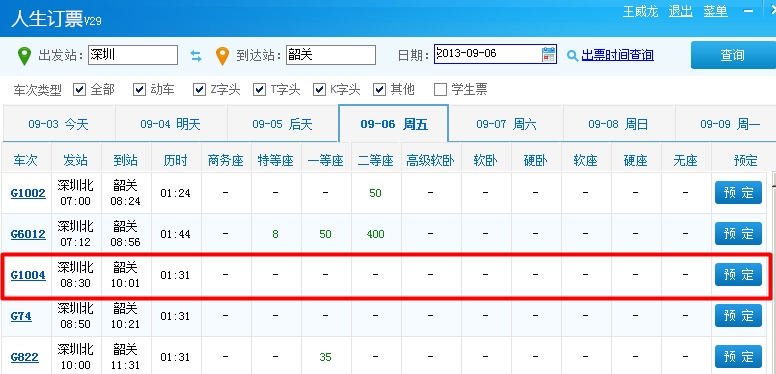The image size is (776, 374).
Task: Minimize the 人生订票 window
Action: click(x=747, y=11)
